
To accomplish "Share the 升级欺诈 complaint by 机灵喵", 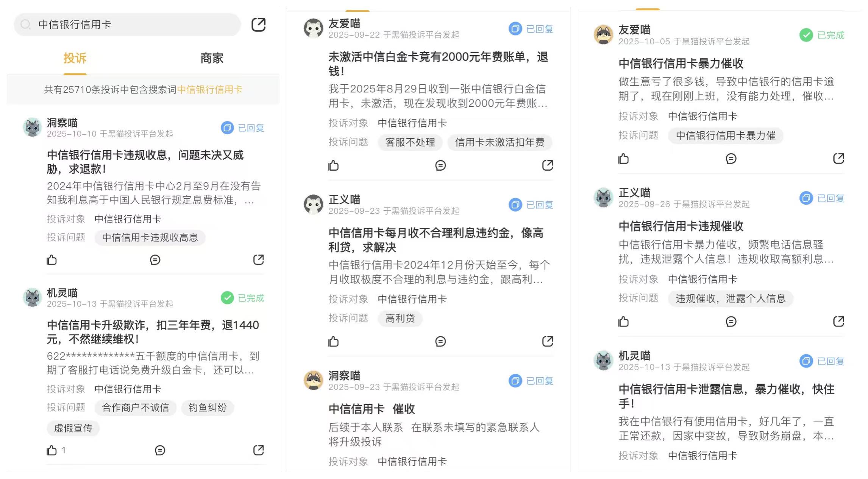I will (259, 450).
